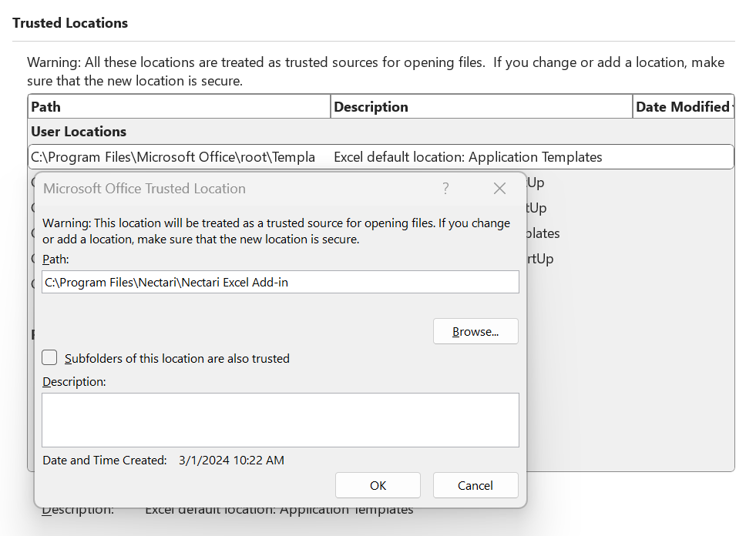Open the arrow beside Date Modified
Screen dimensions: 756x536
pos(731,107)
